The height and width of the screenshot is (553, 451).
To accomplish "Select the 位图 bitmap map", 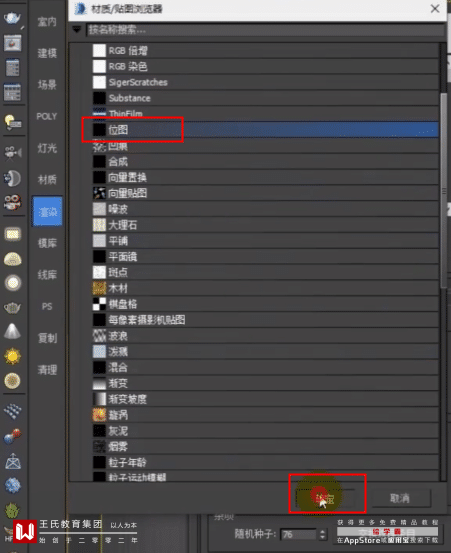I will [265, 129].
